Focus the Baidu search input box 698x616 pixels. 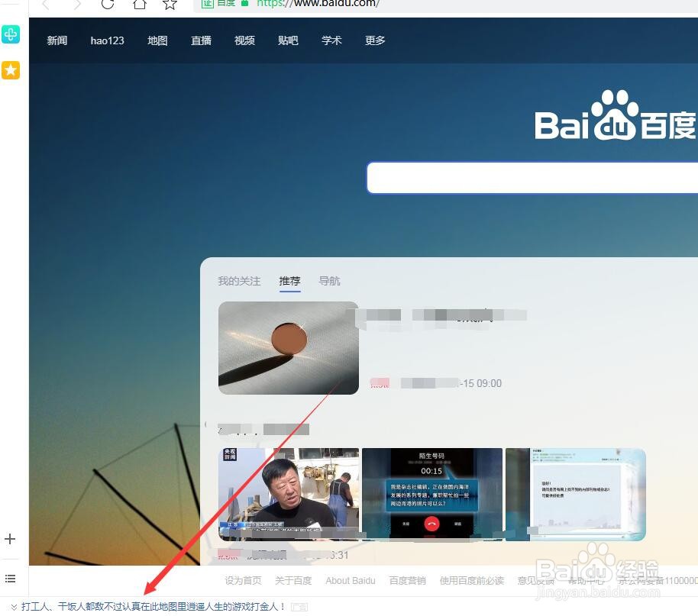(532, 178)
